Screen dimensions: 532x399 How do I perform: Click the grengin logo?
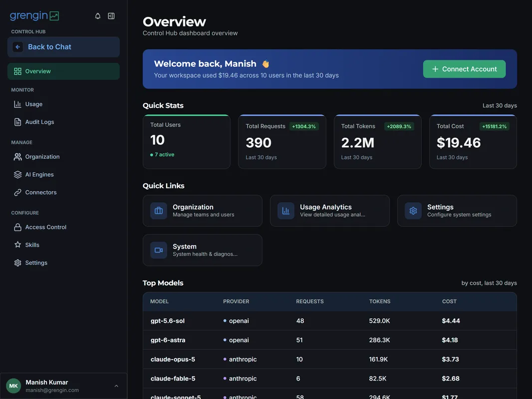click(x=34, y=15)
